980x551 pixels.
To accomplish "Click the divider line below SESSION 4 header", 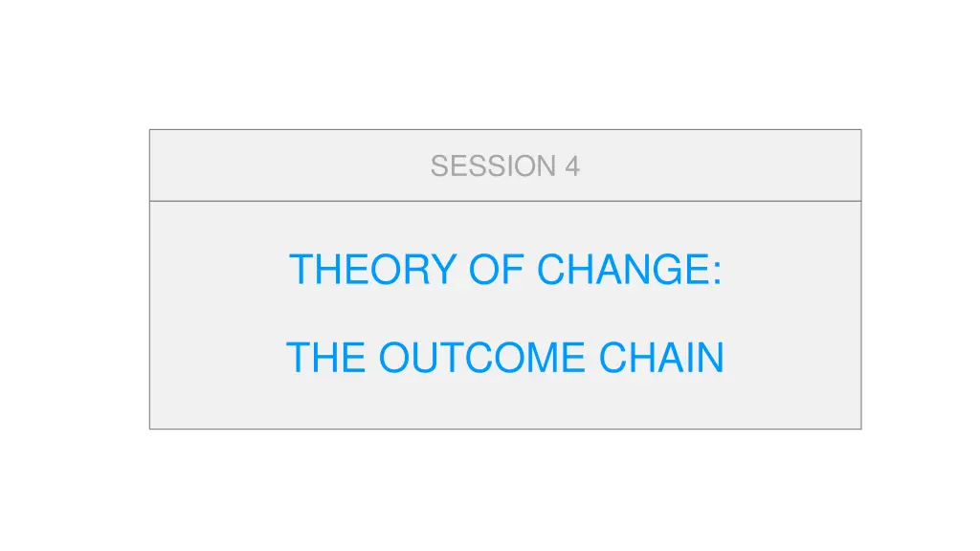I will pos(505,201).
